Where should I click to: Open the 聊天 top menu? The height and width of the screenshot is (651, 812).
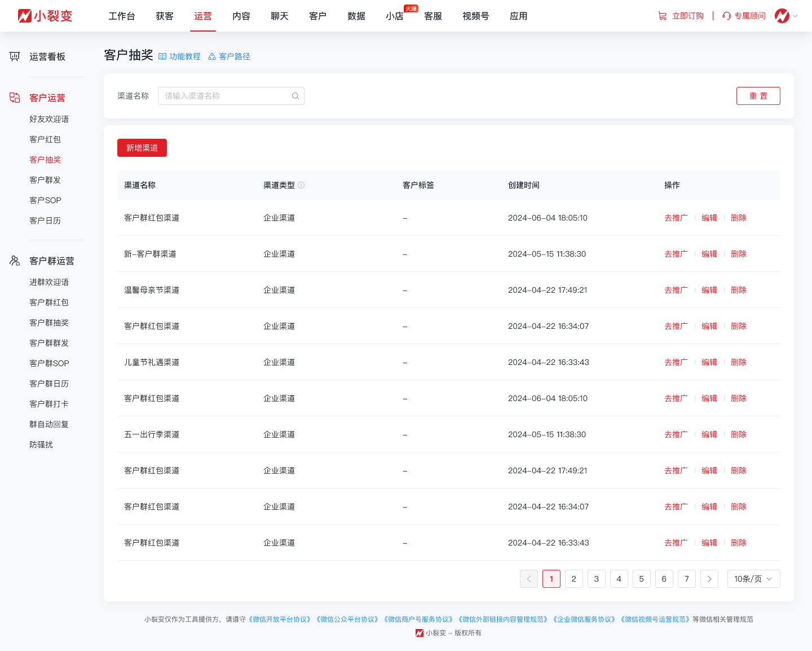pos(280,16)
